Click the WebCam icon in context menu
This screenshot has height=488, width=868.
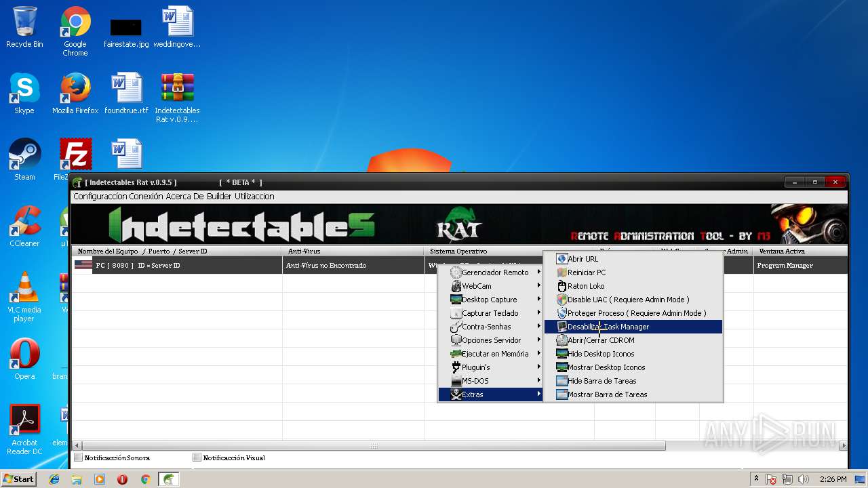click(456, 286)
